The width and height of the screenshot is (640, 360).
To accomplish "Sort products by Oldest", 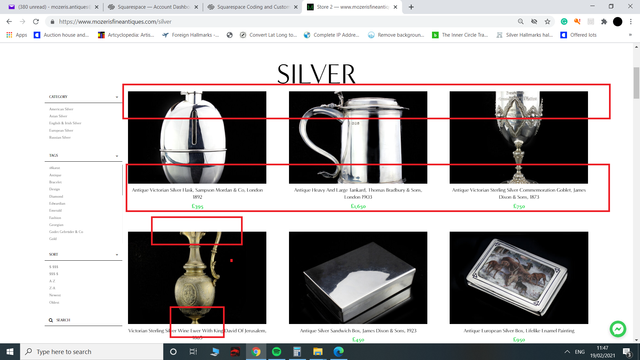I will [54, 302].
